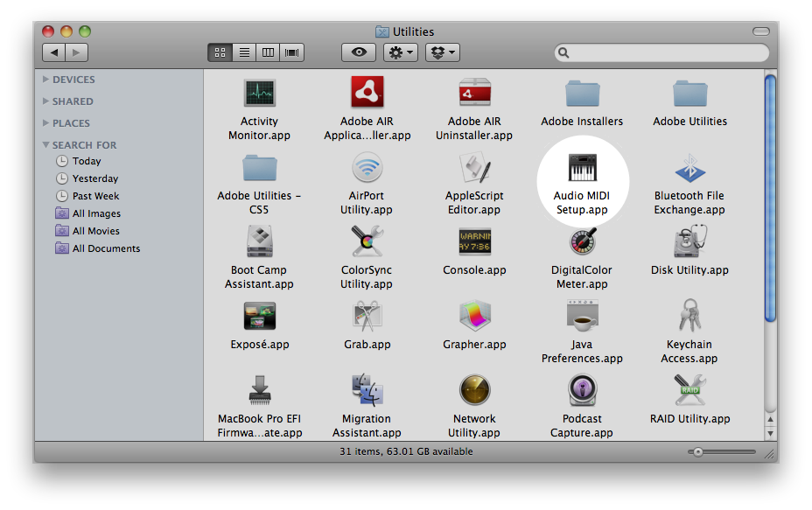This screenshot has width=812, height=510.
Task: Select Java Preferences app icon
Action: point(582,316)
